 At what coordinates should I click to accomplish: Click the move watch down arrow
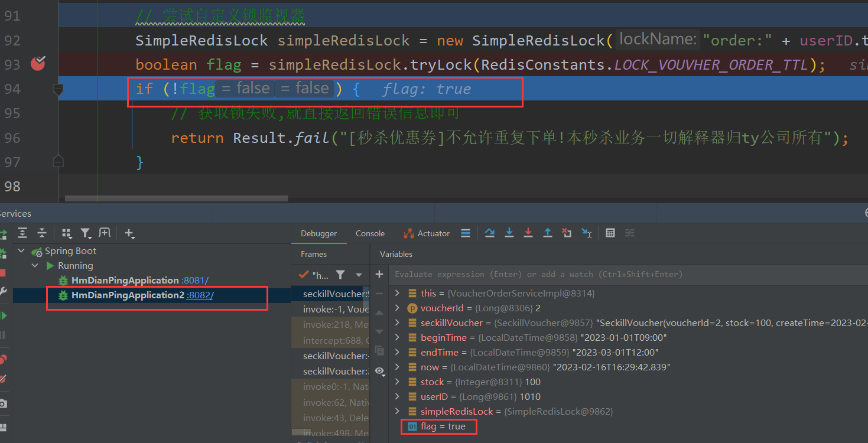pos(379,331)
